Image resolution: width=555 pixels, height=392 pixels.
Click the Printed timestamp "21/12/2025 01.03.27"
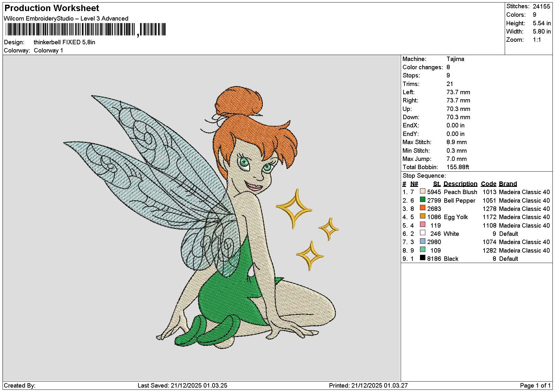click(x=379, y=386)
